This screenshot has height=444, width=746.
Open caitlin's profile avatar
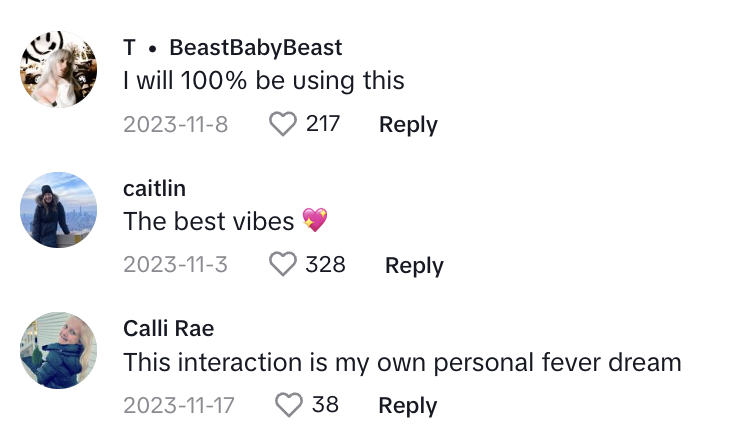pos(59,210)
